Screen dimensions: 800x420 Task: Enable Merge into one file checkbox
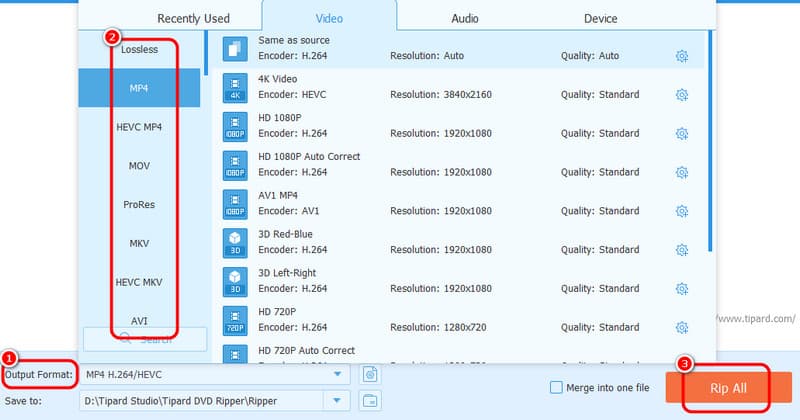[x=556, y=387]
